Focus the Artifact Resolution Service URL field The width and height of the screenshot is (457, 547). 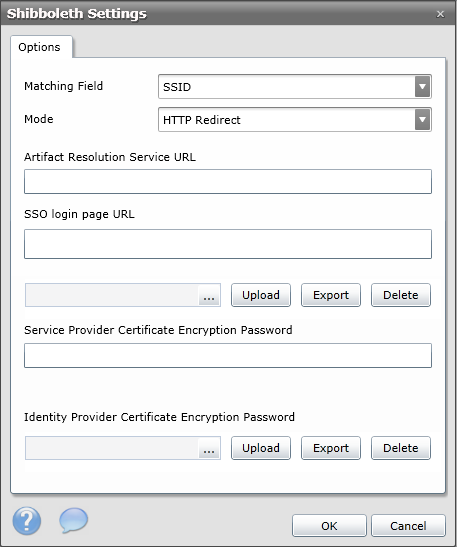pos(228,181)
